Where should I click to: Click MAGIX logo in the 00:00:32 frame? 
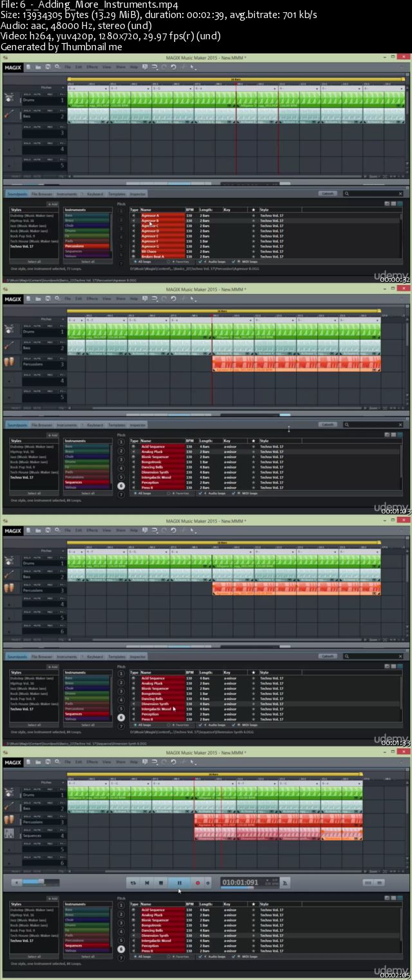click(13, 67)
